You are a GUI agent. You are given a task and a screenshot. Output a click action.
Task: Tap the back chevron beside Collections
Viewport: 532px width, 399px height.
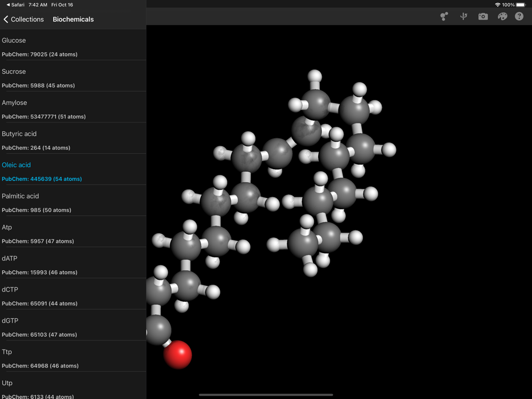click(x=6, y=19)
